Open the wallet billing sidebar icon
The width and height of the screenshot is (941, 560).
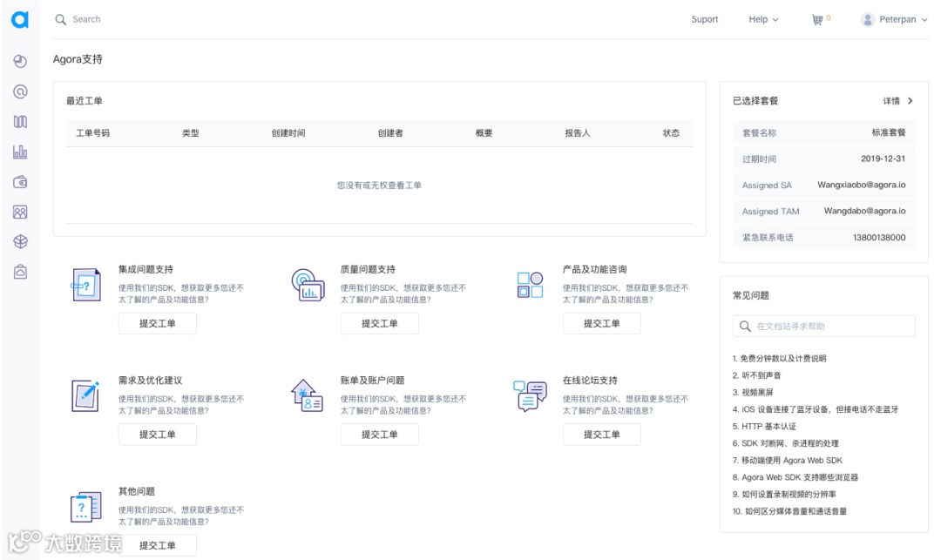20,182
